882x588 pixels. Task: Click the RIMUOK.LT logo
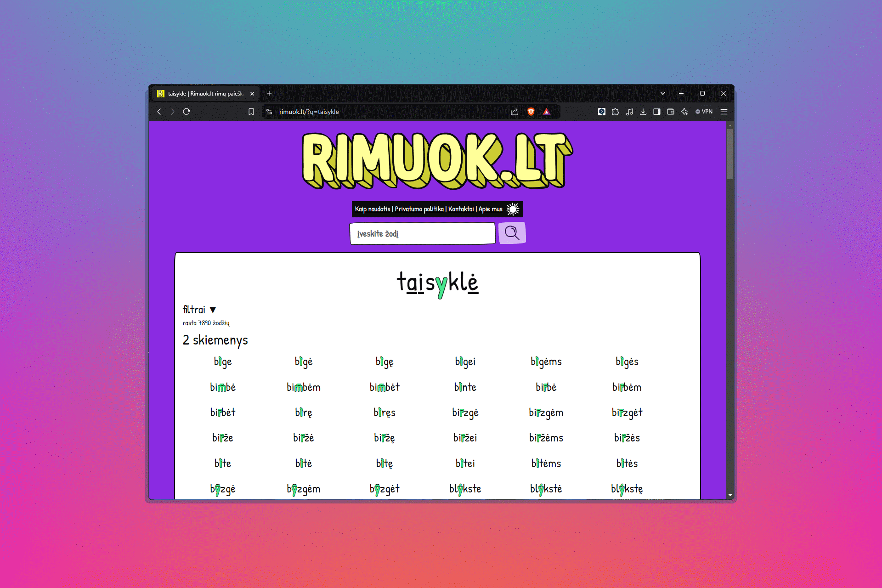point(437,161)
